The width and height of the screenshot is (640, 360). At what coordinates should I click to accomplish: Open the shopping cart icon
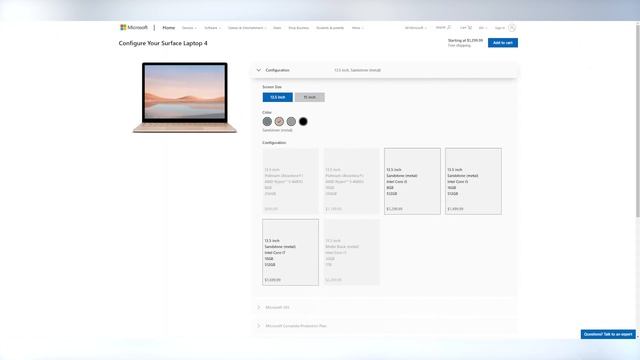tap(469, 27)
